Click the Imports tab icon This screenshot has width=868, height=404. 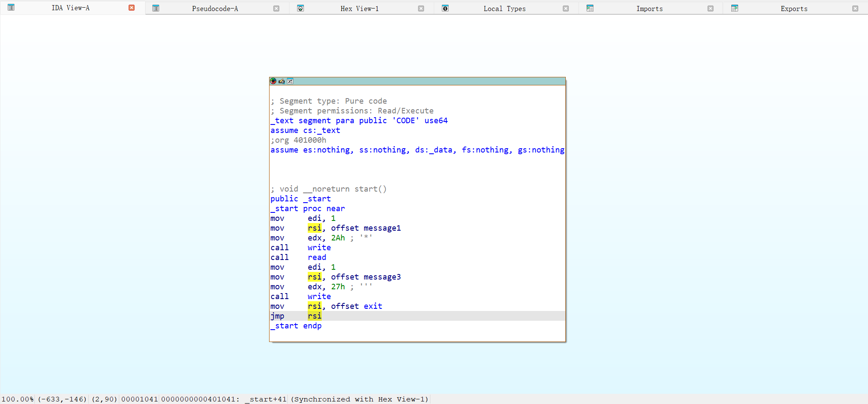tap(590, 8)
